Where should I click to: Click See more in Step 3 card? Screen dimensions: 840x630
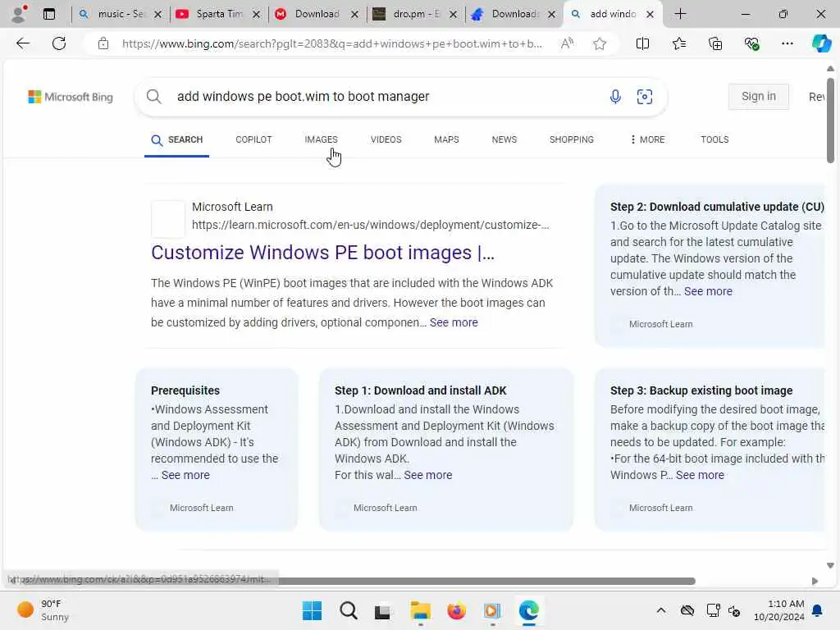tap(700, 475)
